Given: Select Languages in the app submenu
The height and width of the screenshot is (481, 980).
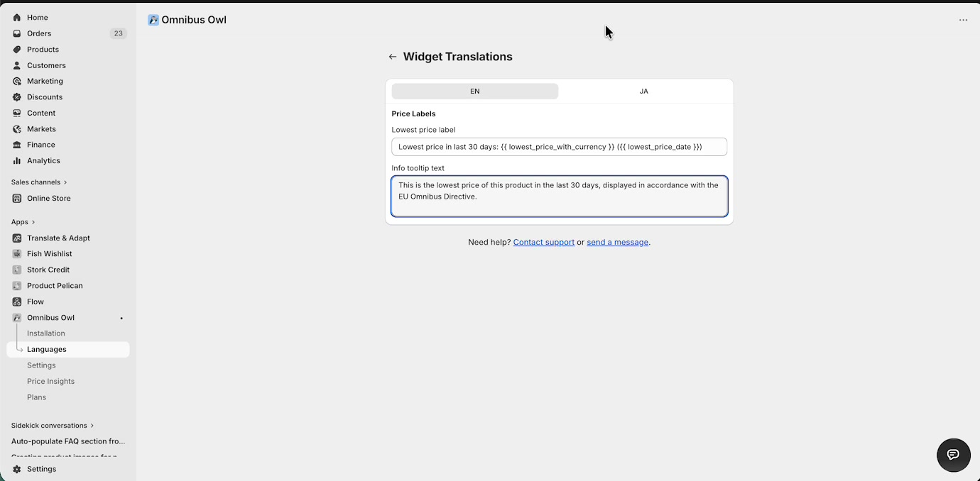Looking at the screenshot, I should 68,349.
